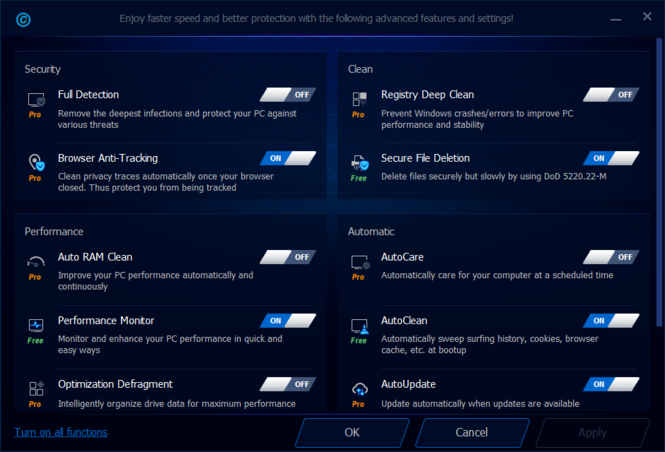Turn on the Full Detection switch
Image resolution: width=665 pixels, height=452 pixels.
(x=288, y=95)
